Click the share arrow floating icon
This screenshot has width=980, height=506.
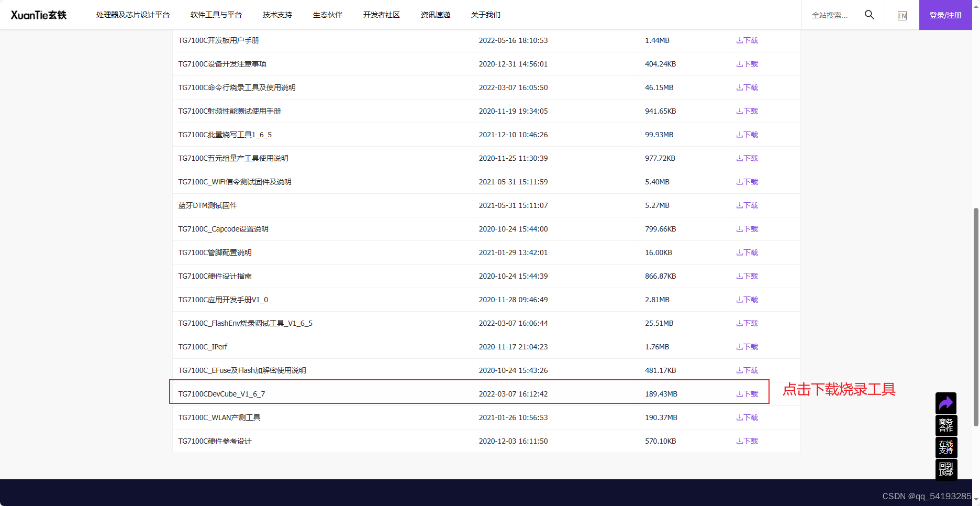click(946, 403)
